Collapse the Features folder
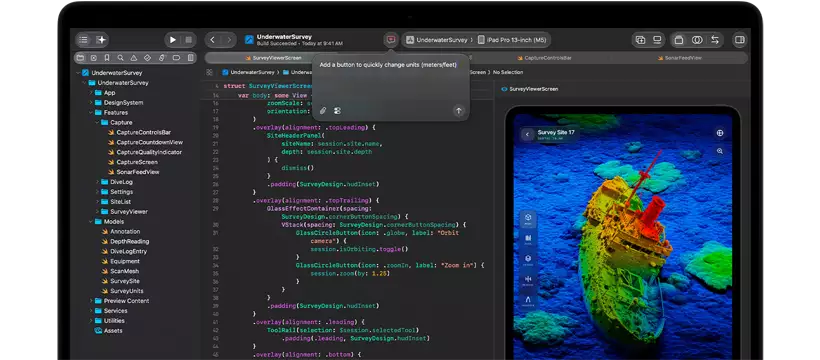 (90, 112)
